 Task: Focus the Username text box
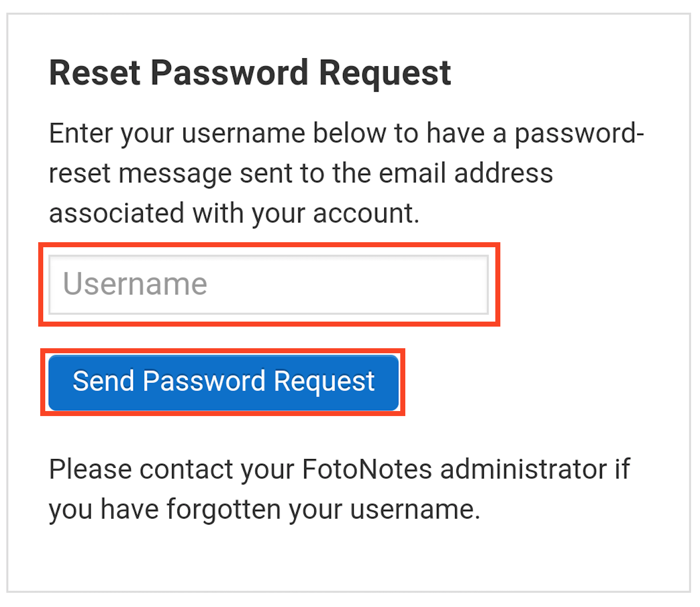[x=269, y=284]
